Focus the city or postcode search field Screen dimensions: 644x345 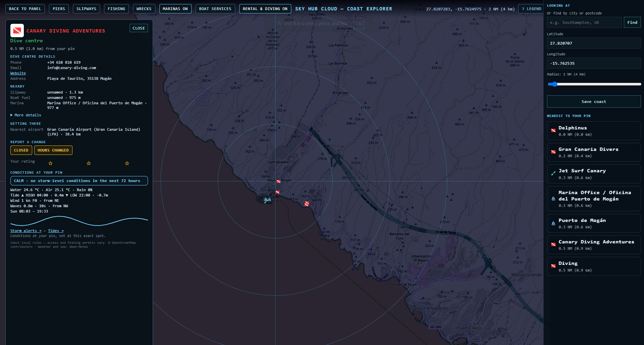[584, 22]
